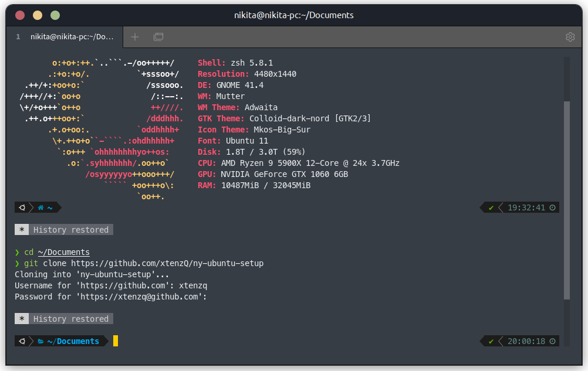Screen dimensions: 588x371
Task: Click the red close window button
Action: (20, 15)
